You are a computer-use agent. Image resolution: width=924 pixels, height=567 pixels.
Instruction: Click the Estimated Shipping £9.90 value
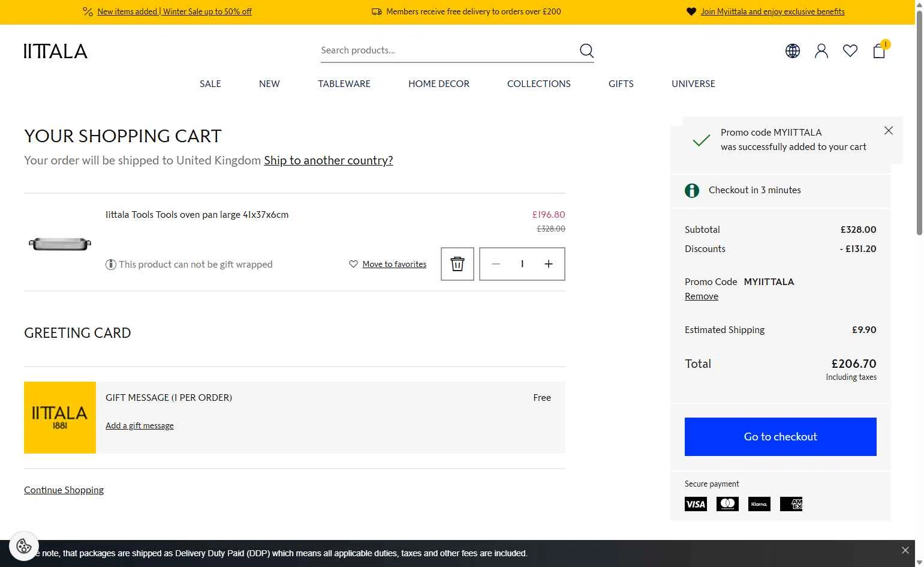pos(864,330)
